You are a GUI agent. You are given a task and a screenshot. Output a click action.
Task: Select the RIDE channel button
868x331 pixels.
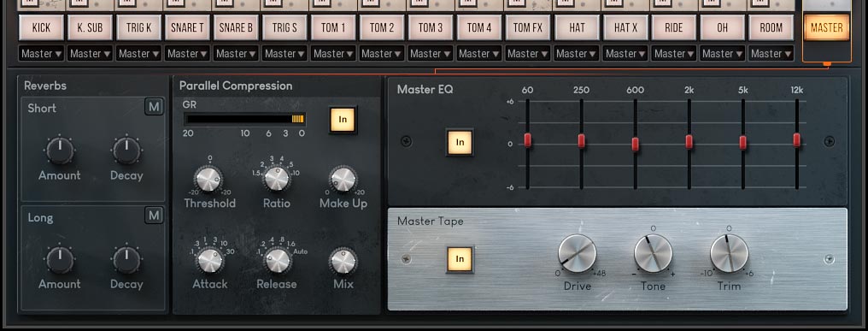click(674, 27)
